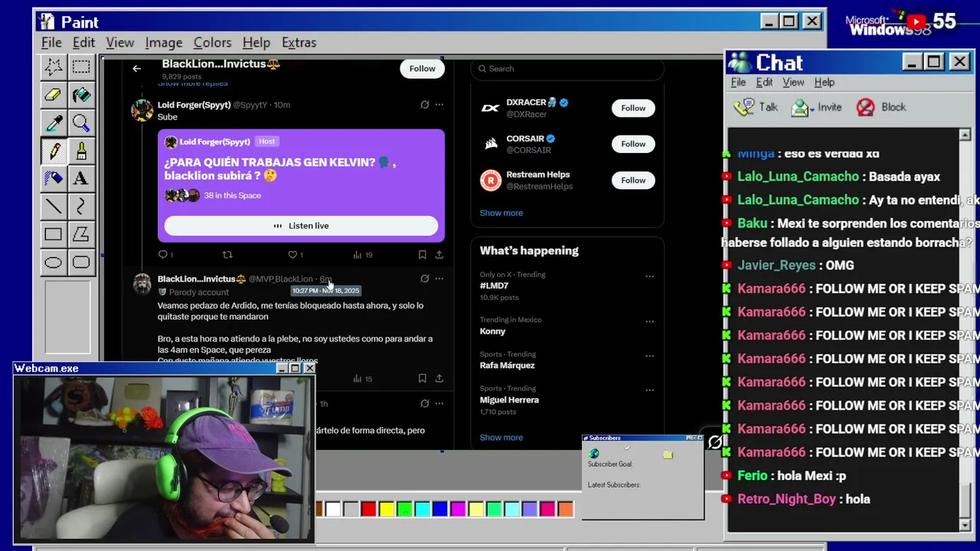Click the Listen live button
980x551 pixels.
301,226
